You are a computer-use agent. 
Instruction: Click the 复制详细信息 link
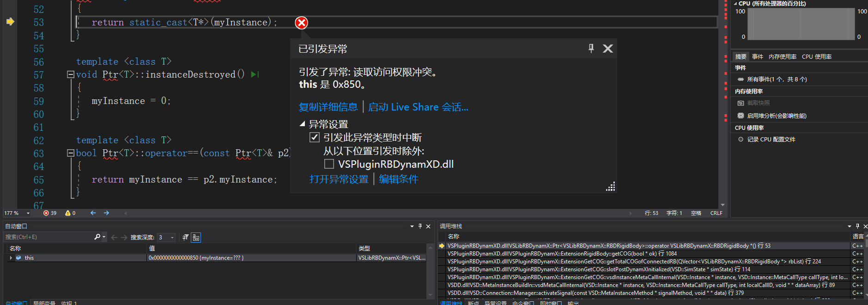point(328,107)
